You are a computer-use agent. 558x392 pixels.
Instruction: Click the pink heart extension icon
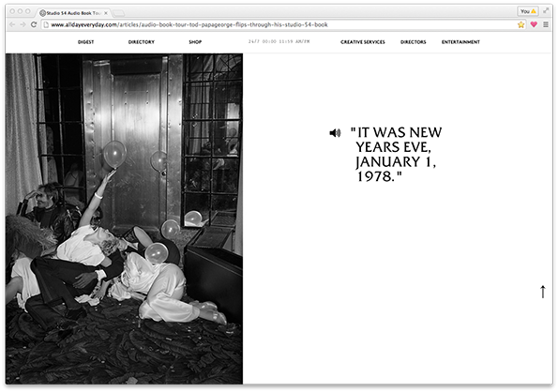pyautogui.click(x=534, y=24)
